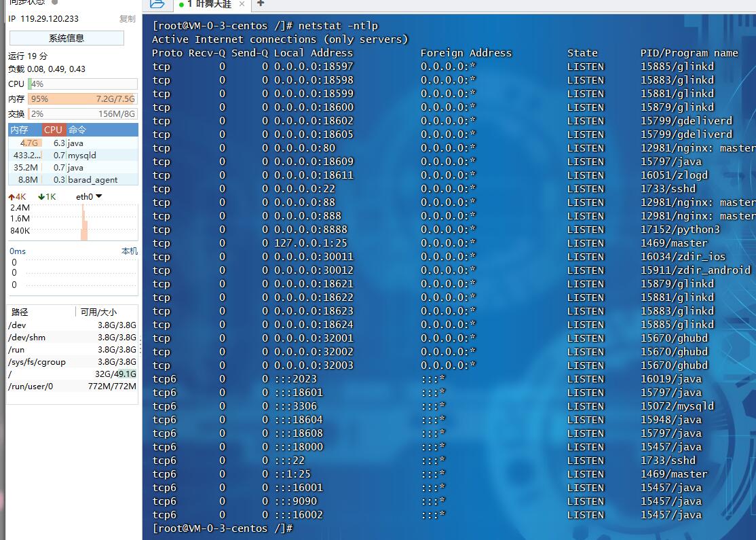Image resolution: width=756 pixels, height=540 pixels.
Task: Switch to the 叶舞天涯 terminal tab
Action: (210, 4)
